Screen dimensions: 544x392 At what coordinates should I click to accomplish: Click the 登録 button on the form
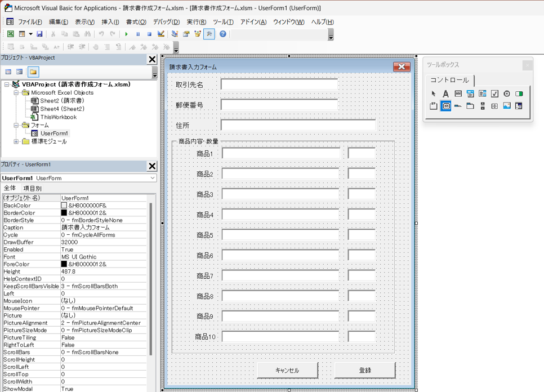pos(365,370)
